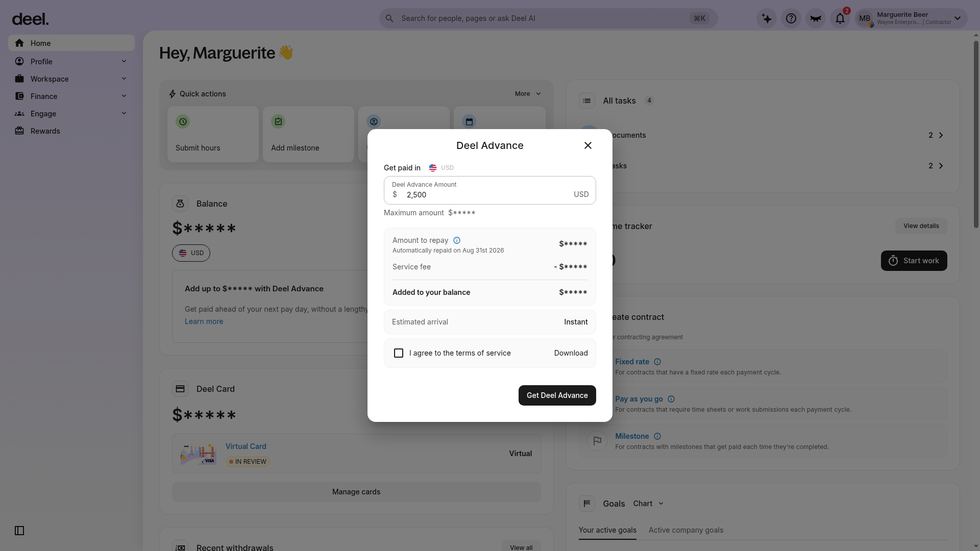The image size is (980, 551).
Task: Expand the Engage sidebar menu
Action: point(71,114)
